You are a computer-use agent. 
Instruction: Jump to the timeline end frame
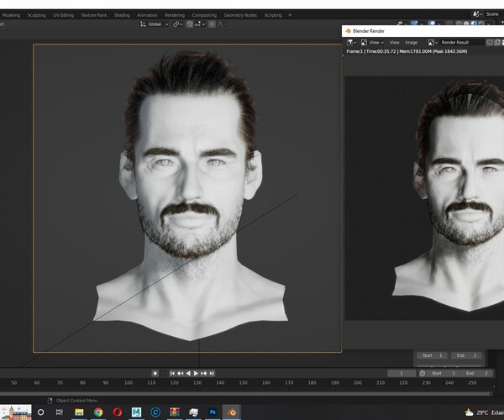[x=212, y=373]
